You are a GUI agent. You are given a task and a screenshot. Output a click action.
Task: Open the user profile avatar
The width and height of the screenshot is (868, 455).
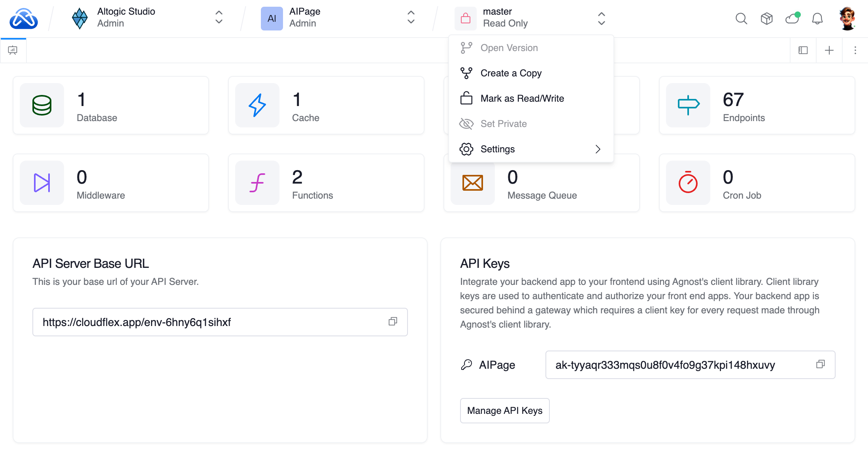847,19
